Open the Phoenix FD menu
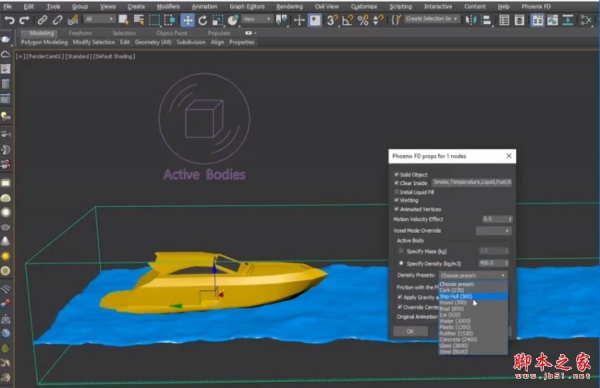 pos(536,7)
